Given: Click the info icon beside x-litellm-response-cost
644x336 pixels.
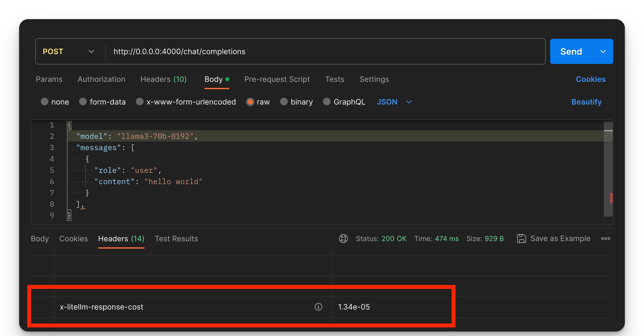Looking at the screenshot, I should 318,307.
